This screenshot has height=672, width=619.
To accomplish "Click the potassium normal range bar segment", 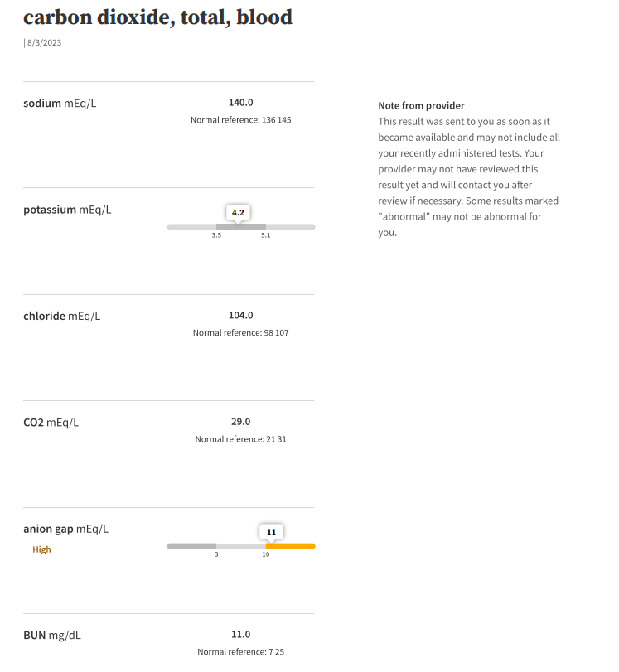I will (241, 226).
